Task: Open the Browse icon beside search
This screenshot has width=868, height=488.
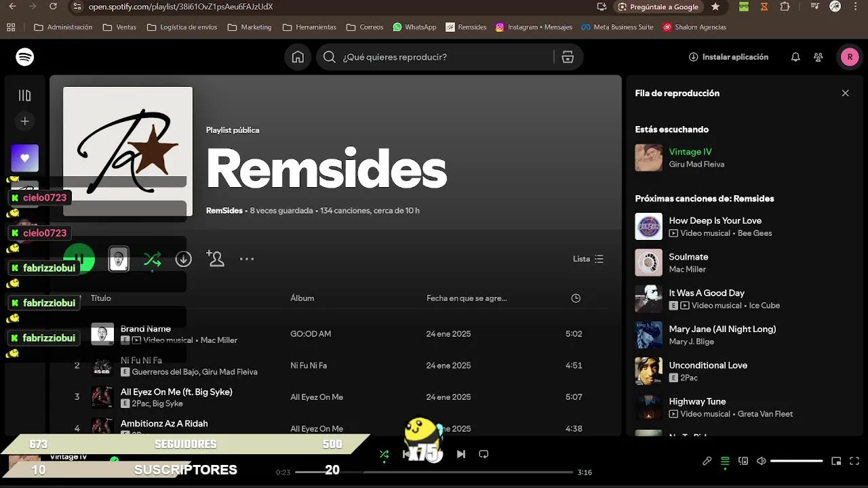Action: (x=568, y=57)
